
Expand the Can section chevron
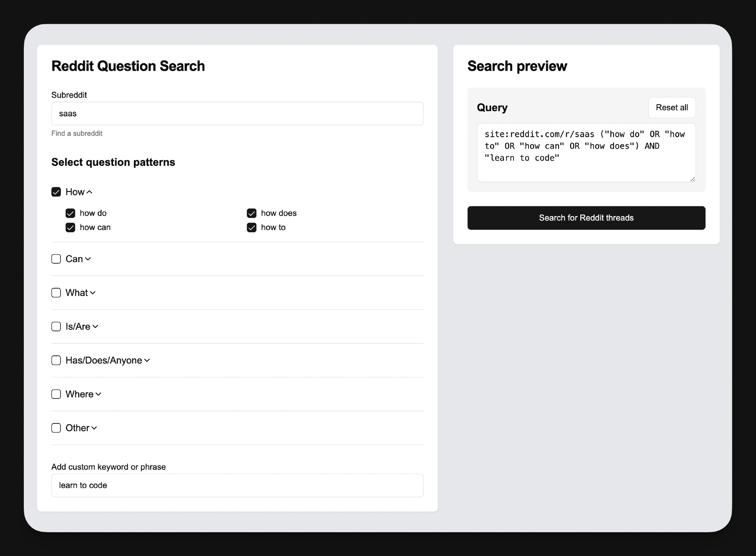click(88, 259)
